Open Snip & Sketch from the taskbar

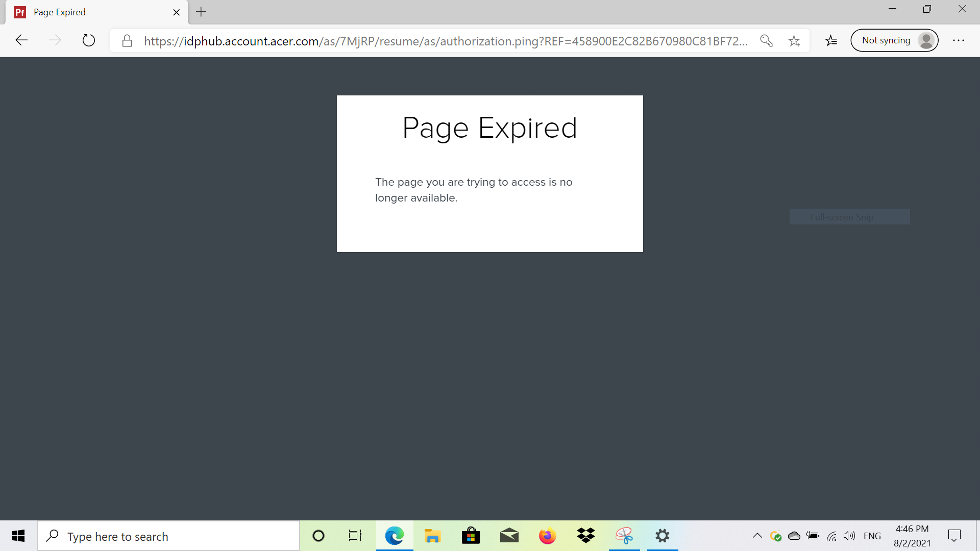point(624,536)
